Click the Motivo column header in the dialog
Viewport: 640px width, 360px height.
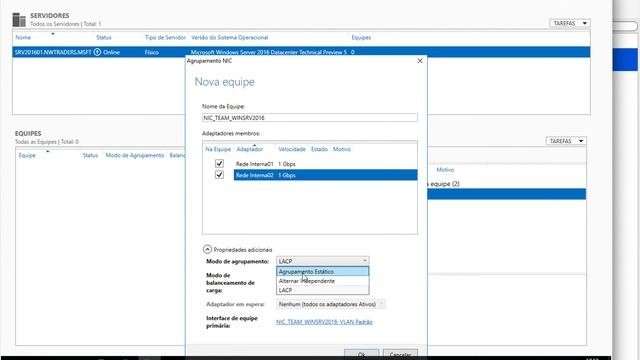[x=342, y=149]
